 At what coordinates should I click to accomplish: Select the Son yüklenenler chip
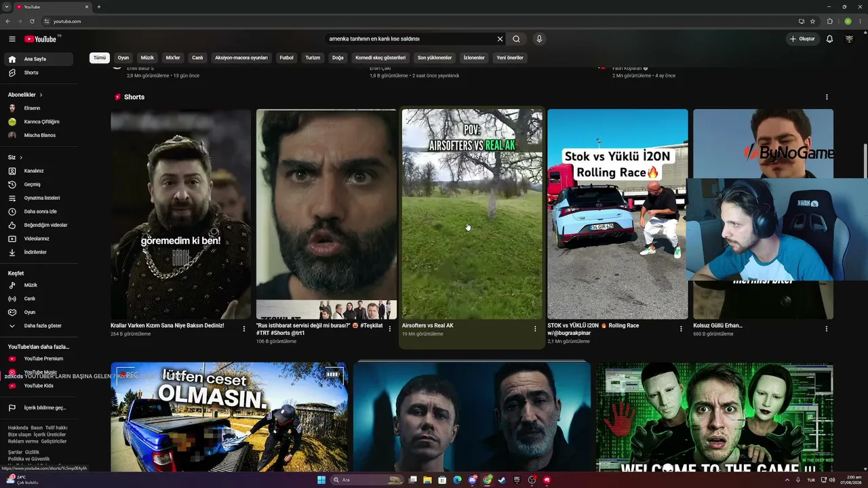[x=435, y=58]
